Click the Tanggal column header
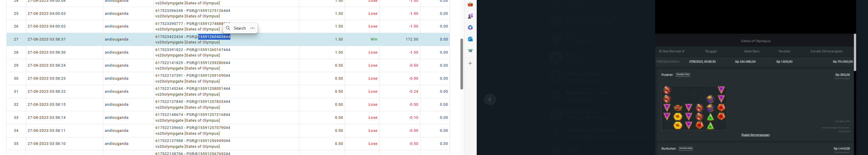 (711, 52)
